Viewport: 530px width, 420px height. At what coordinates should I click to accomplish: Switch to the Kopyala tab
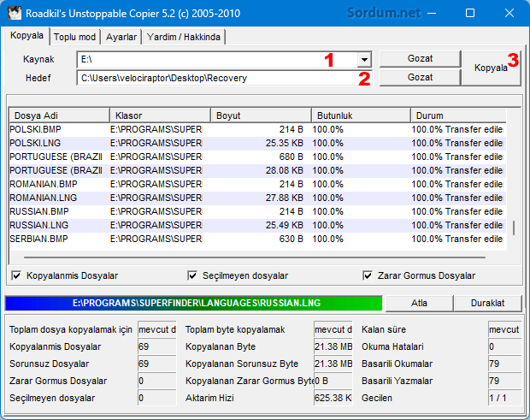[x=26, y=36]
